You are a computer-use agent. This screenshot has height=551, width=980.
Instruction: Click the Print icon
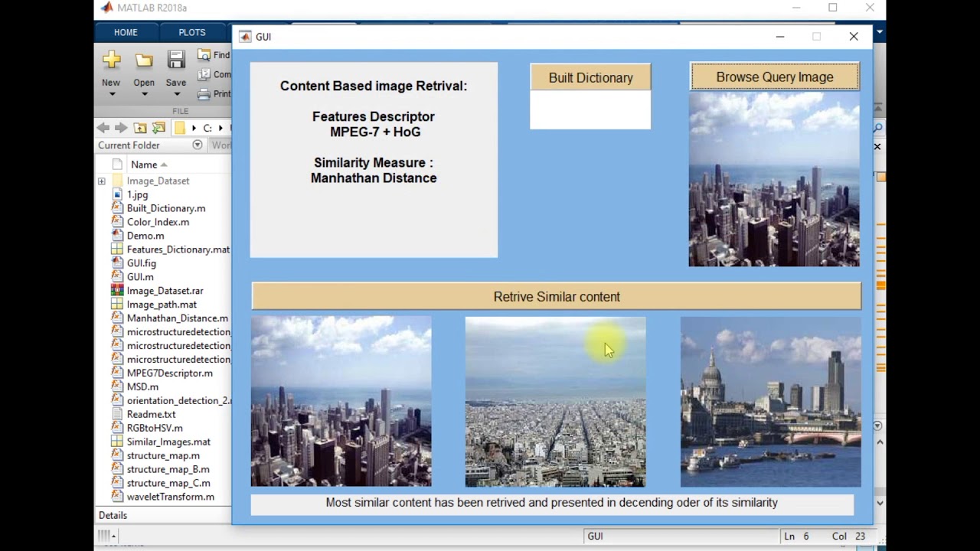pyautogui.click(x=204, y=94)
